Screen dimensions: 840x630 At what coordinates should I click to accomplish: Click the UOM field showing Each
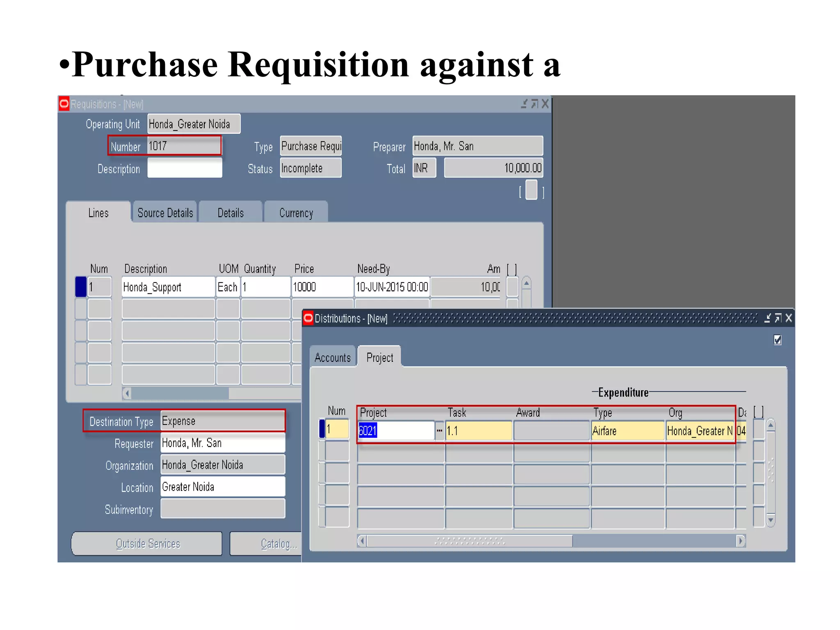228,287
